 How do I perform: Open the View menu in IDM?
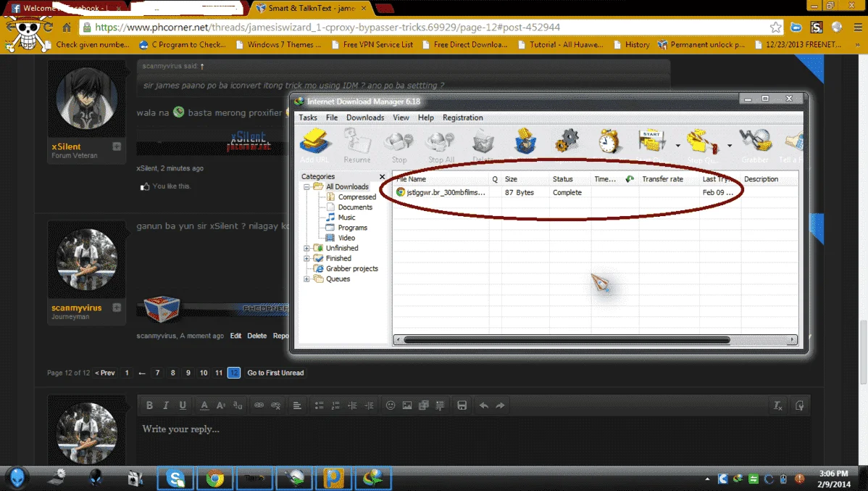pos(401,117)
